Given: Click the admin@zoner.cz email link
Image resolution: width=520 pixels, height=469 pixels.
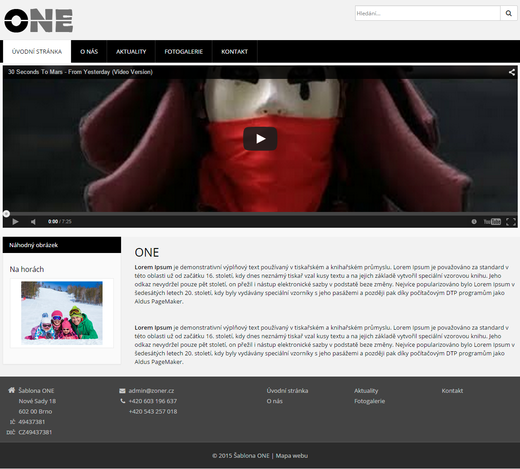Looking at the screenshot, I should [x=151, y=391].
